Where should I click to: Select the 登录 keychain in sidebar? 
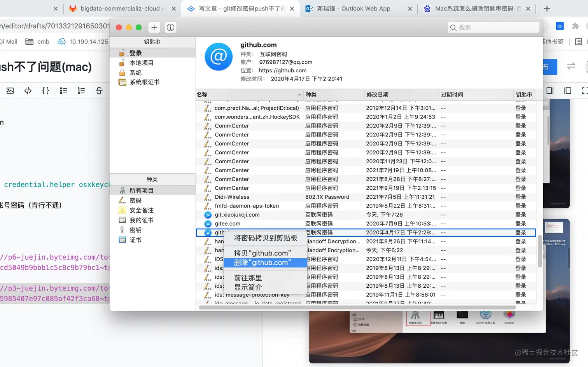coord(152,53)
